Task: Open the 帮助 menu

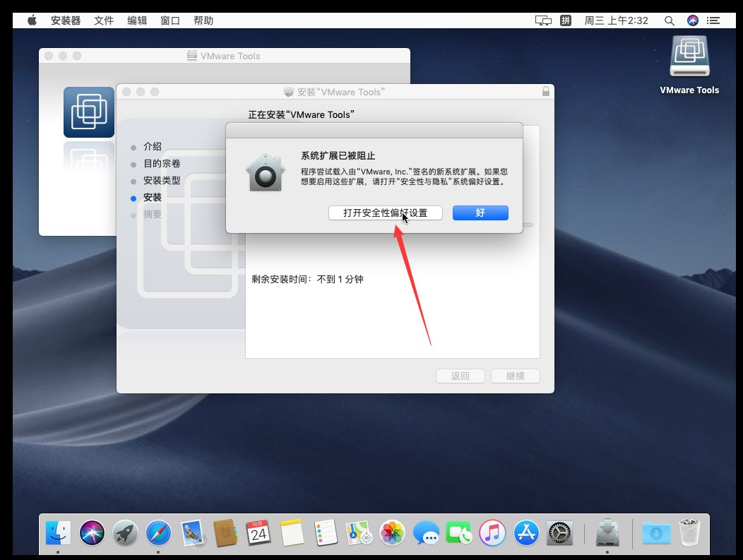Action: pyautogui.click(x=203, y=20)
